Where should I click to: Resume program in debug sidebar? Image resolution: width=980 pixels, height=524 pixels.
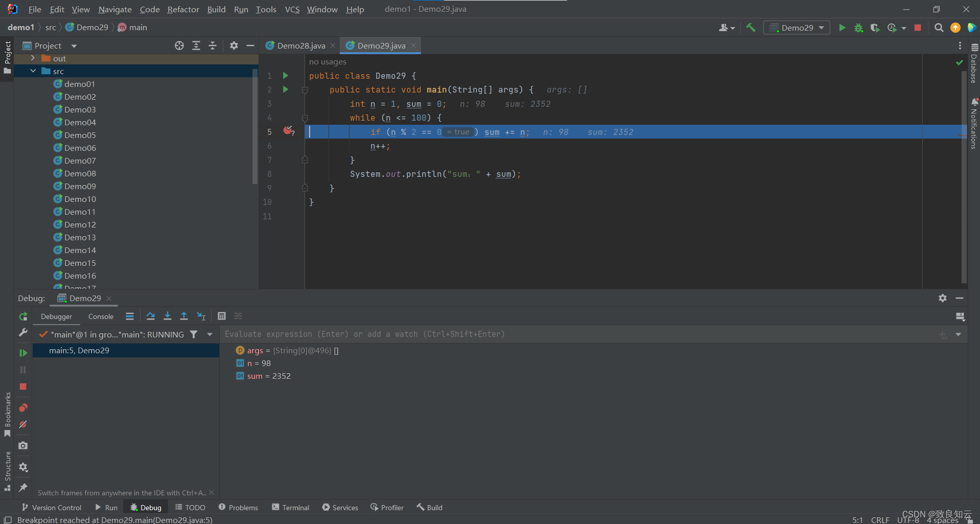pos(23,353)
